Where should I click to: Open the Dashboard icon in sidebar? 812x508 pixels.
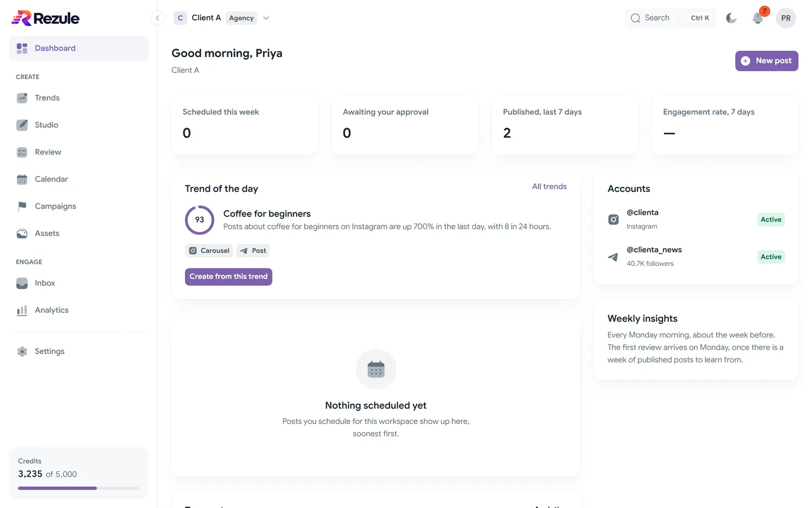[22, 49]
